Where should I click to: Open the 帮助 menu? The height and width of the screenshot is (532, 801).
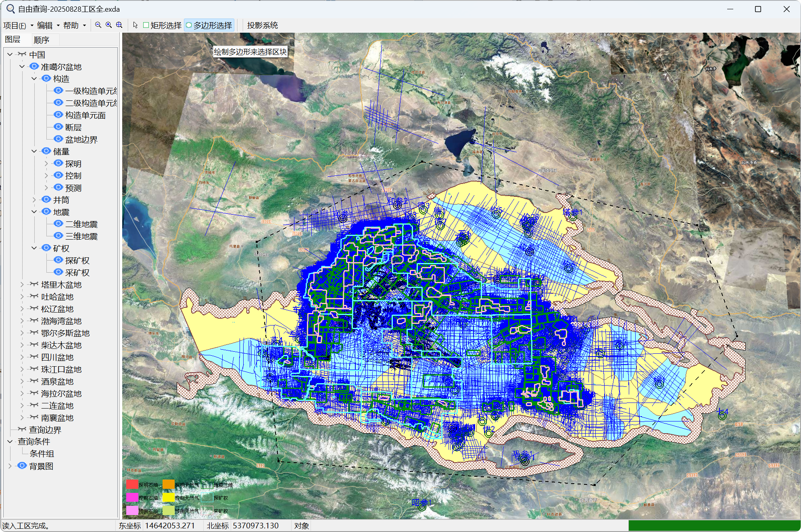pos(71,25)
